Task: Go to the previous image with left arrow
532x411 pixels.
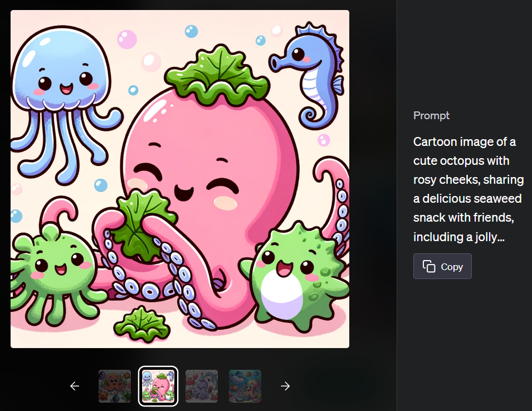Action: coord(74,386)
